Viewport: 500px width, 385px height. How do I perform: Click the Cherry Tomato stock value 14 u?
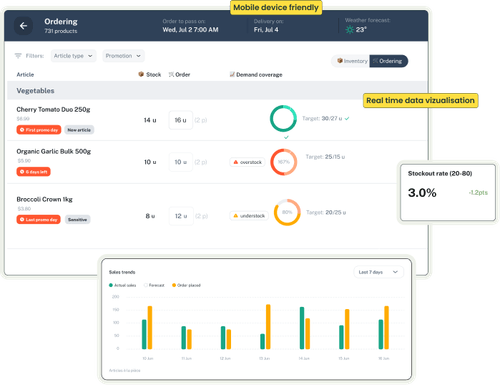[150, 120]
